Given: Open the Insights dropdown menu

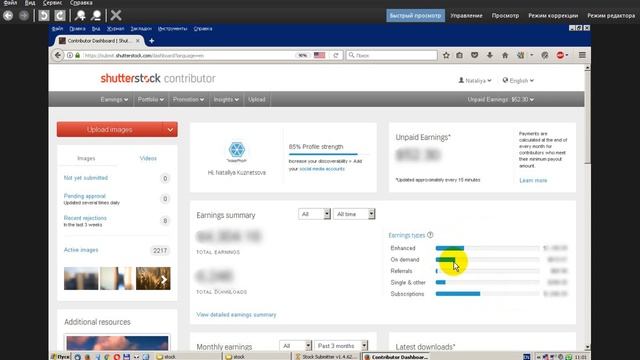Looking at the screenshot, I should (x=226, y=100).
